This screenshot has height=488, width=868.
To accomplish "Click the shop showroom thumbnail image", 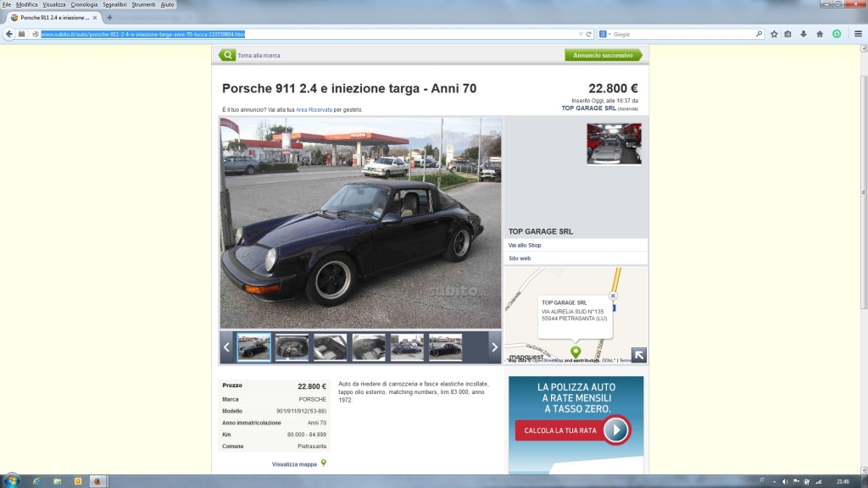I will pyautogui.click(x=614, y=144).
